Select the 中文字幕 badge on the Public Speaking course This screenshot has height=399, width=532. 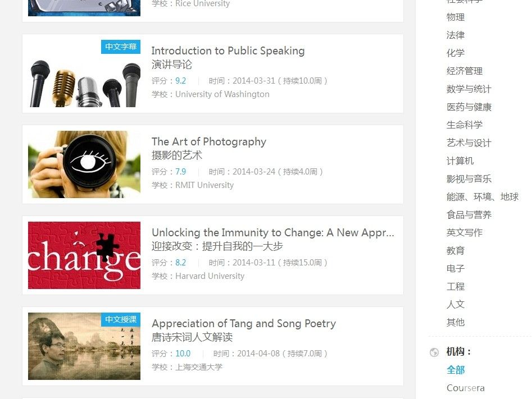pyautogui.click(x=121, y=47)
